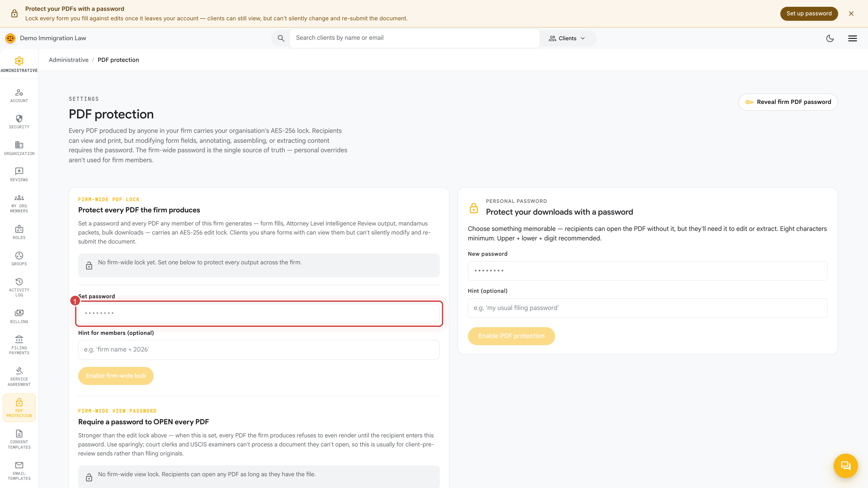Open Roles sidebar item
The image size is (868, 488).
[19, 232]
